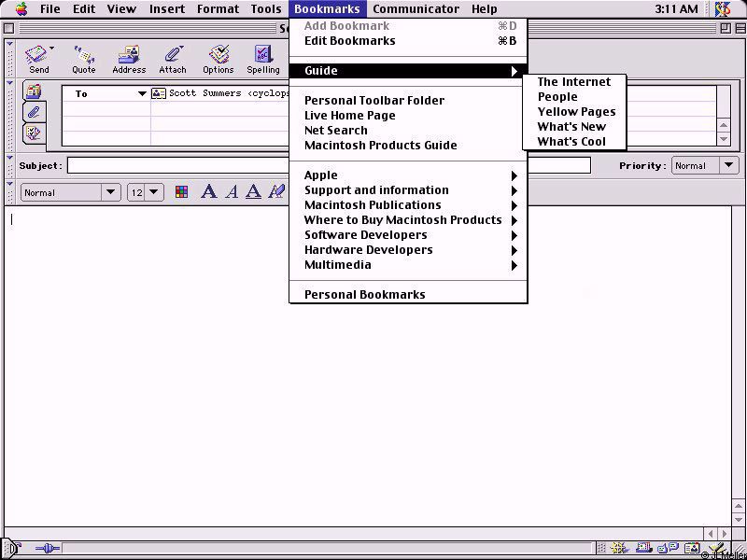Select The Internet in Guide submenu
Screen dimensions: 747x560
pos(574,82)
